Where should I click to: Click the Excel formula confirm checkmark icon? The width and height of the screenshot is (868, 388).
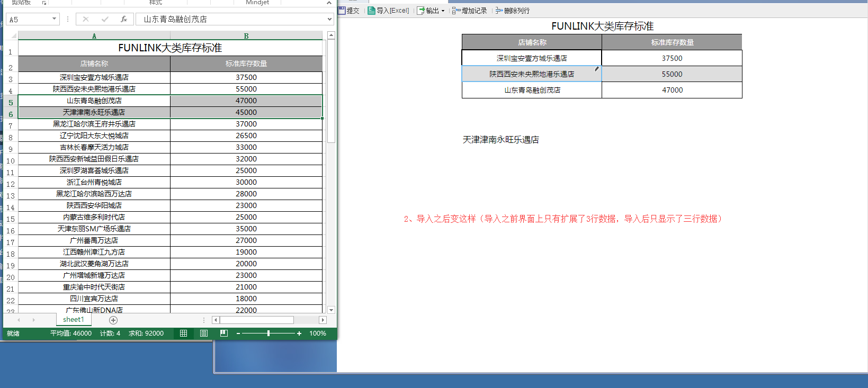coord(105,19)
